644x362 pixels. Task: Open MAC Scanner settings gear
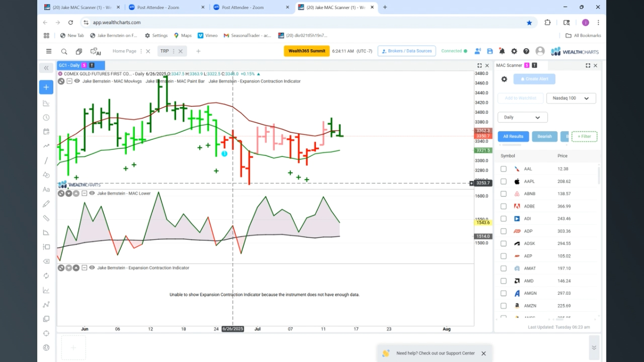tap(504, 79)
